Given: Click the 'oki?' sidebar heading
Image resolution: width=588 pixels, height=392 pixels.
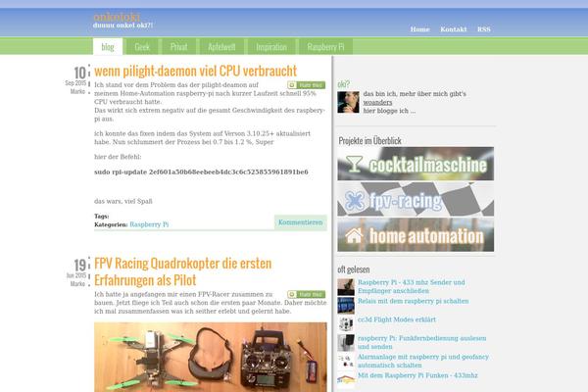Looking at the screenshot, I should tap(344, 84).
